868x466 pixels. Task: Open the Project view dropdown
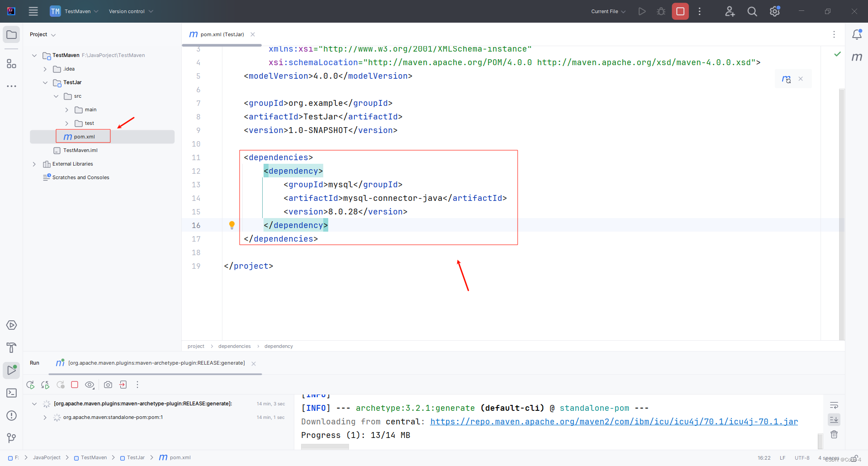tap(42, 34)
